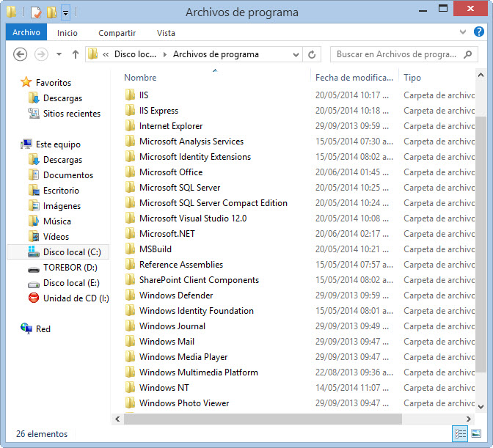
Task: Select the Windows NT folder name
Action: click(x=164, y=388)
